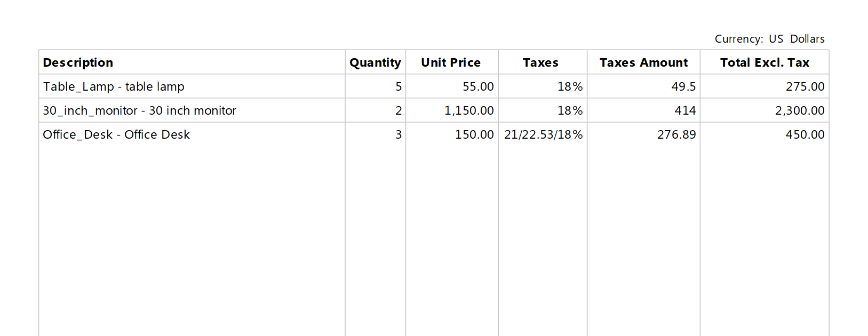Select the Taxes column header
This screenshot has height=336, width=868.
tap(540, 63)
